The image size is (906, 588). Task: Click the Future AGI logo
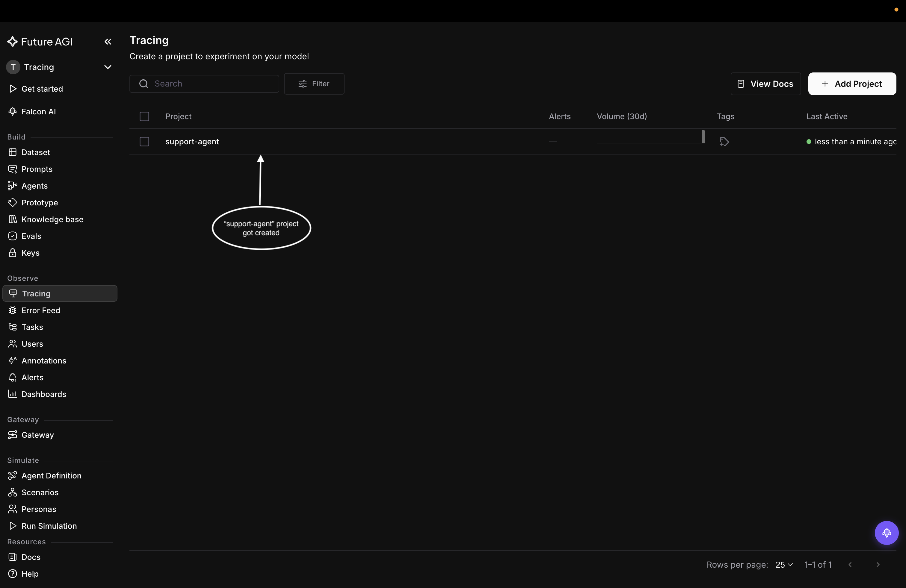40,41
